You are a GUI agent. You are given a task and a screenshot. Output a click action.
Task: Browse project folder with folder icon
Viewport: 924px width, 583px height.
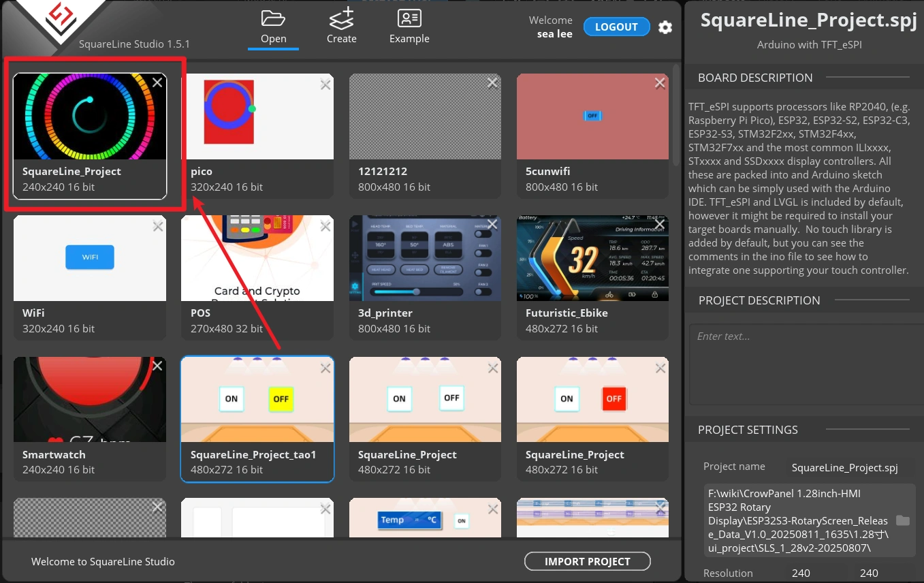903,521
